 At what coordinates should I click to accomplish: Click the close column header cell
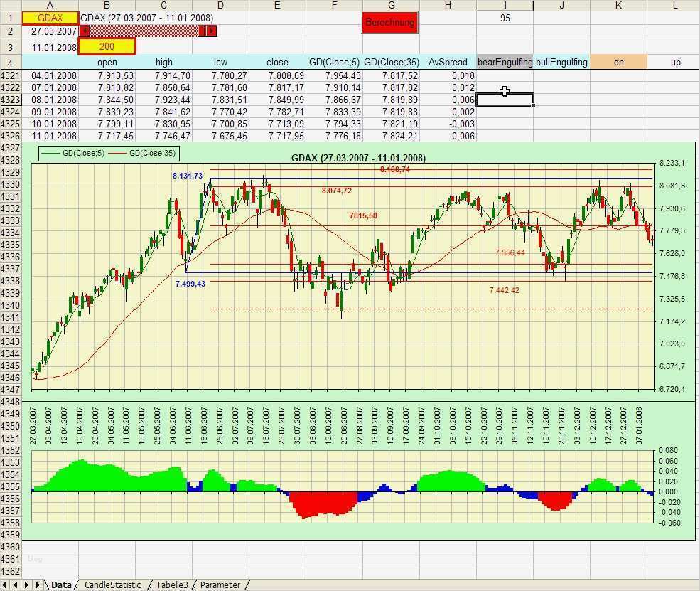pyautogui.click(x=277, y=62)
